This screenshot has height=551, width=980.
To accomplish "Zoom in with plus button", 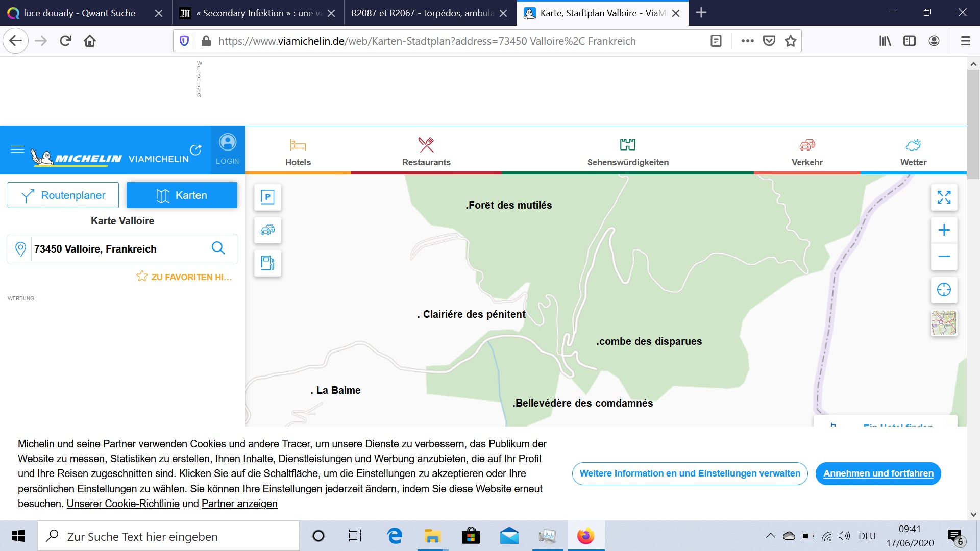I will coord(944,230).
